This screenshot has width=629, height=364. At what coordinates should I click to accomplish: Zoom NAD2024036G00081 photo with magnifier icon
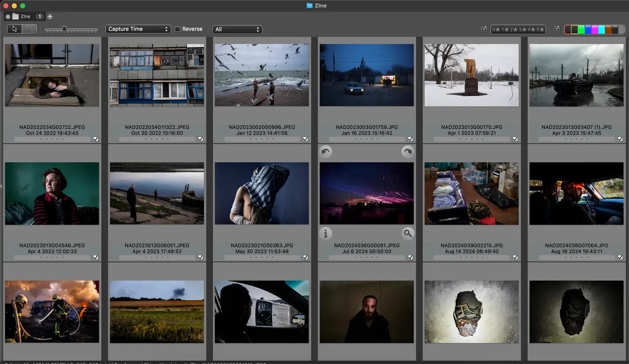[x=407, y=233]
